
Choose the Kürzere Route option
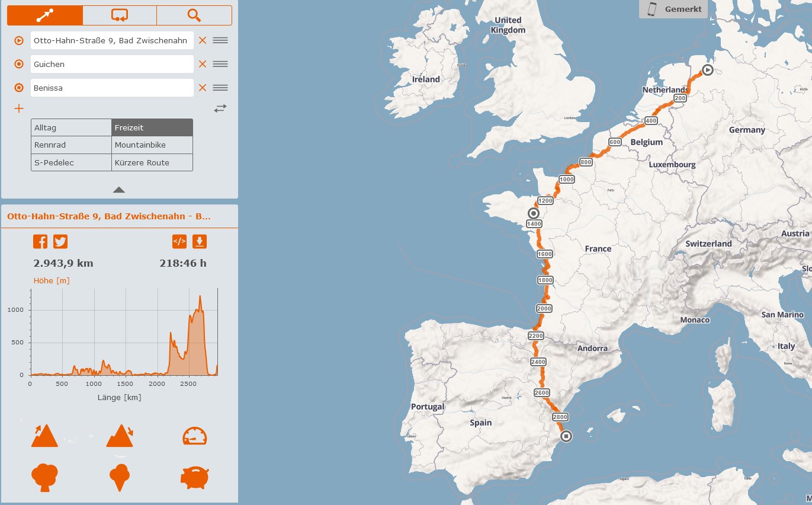152,162
